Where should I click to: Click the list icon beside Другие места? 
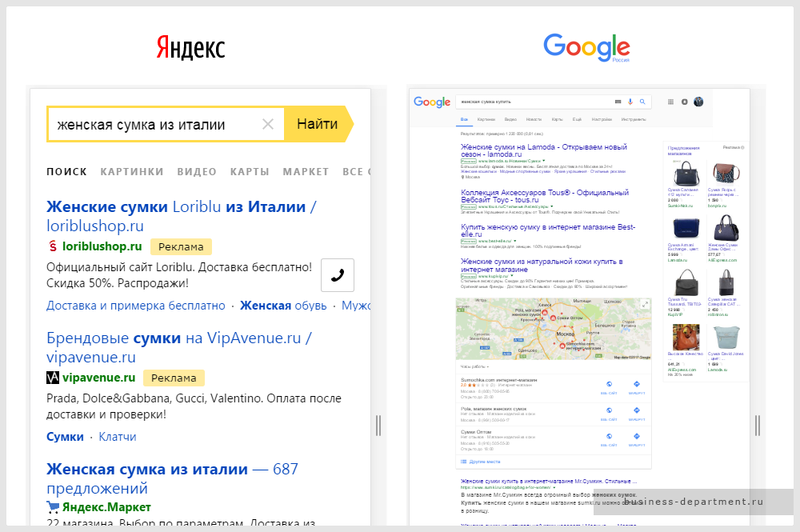tap(463, 462)
